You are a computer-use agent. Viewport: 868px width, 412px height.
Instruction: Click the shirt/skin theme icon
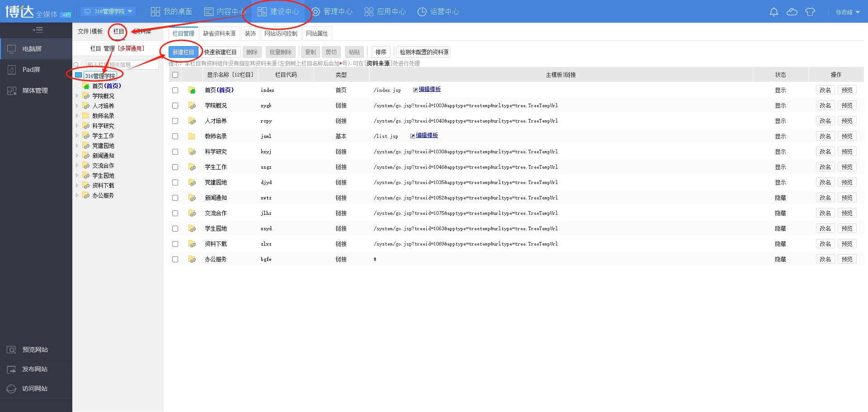[x=810, y=12]
